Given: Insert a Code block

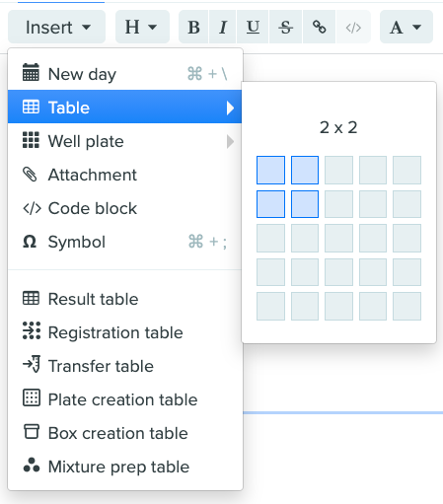Looking at the screenshot, I should pos(124,208).
